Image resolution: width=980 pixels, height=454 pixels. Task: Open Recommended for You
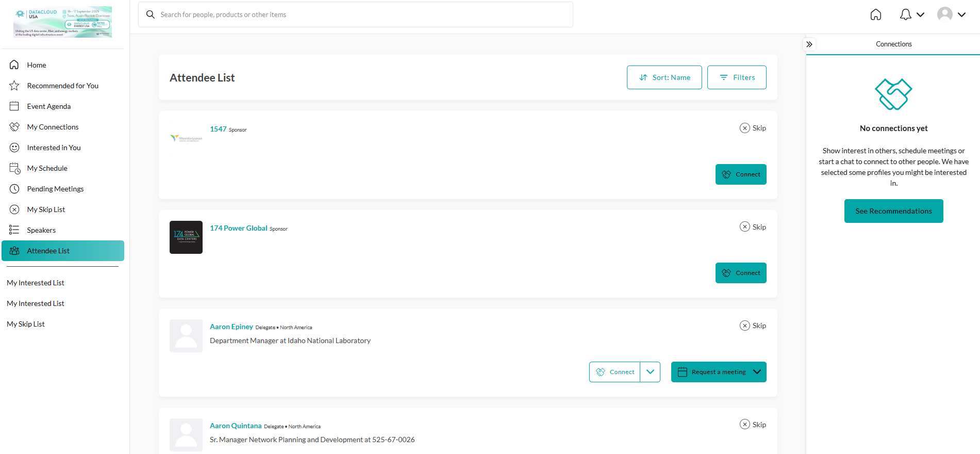63,86
